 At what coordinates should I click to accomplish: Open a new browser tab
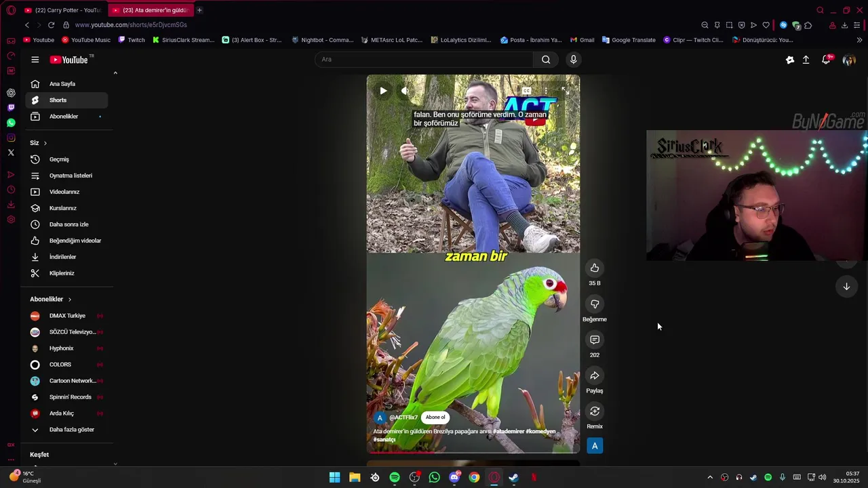tap(199, 10)
